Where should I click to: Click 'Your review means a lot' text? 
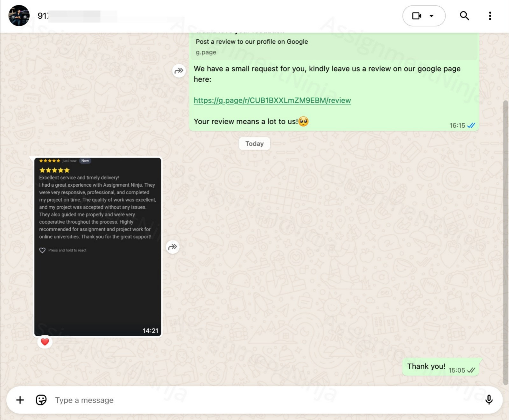tap(246, 121)
